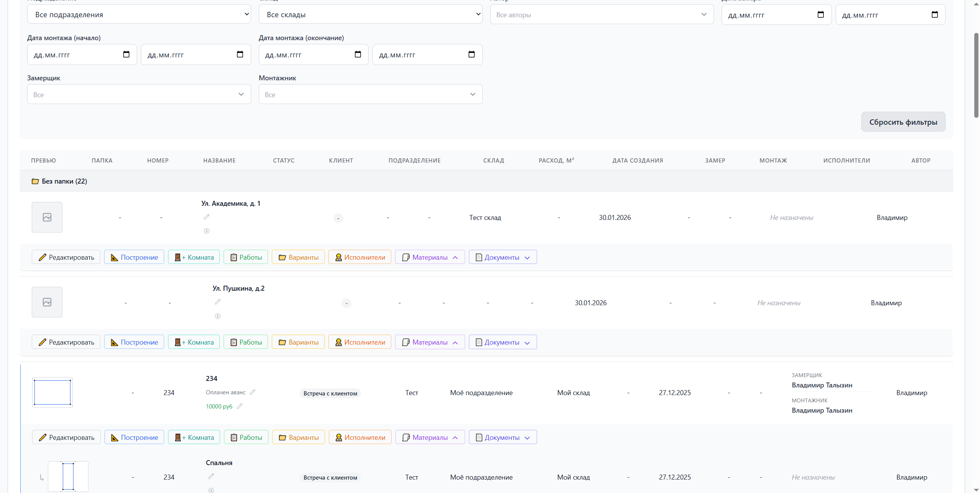The height and width of the screenshot is (493, 980).
Task: Click Без папки folder icon
Action: click(35, 181)
